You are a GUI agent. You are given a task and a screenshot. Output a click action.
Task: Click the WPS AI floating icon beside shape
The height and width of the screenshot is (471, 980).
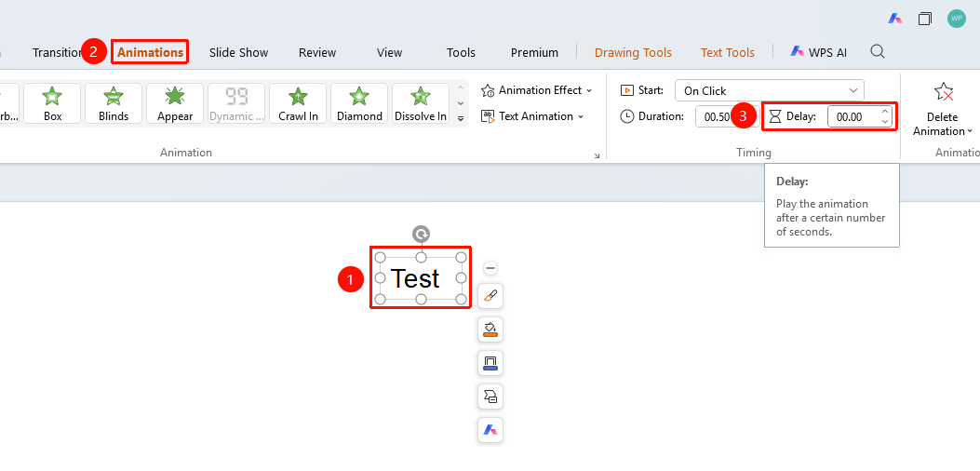[x=490, y=430]
